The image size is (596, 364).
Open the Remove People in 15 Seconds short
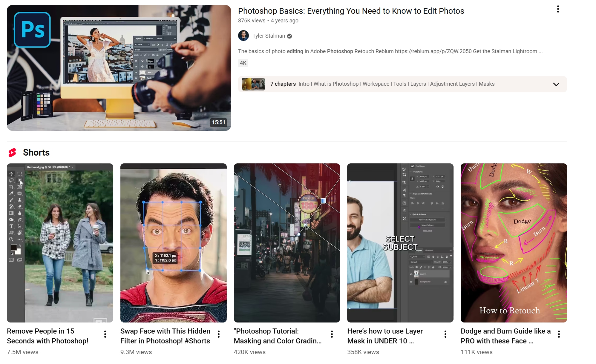pyautogui.click(x=60, y=242)
